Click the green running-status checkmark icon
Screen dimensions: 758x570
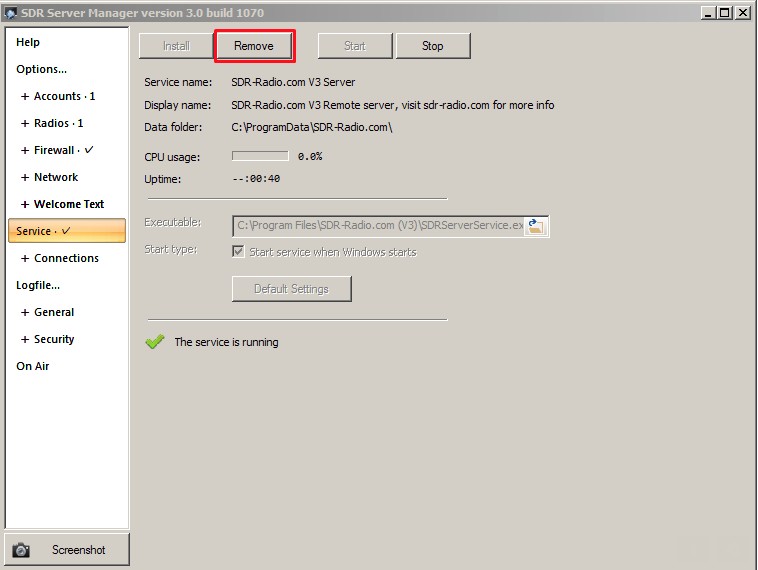click(155, 342)
